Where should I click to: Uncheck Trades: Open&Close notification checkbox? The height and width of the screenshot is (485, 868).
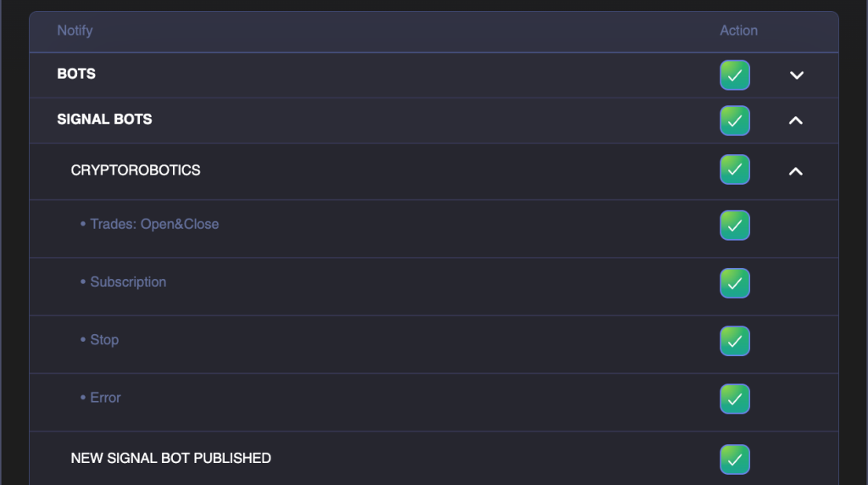coord(735,226)
